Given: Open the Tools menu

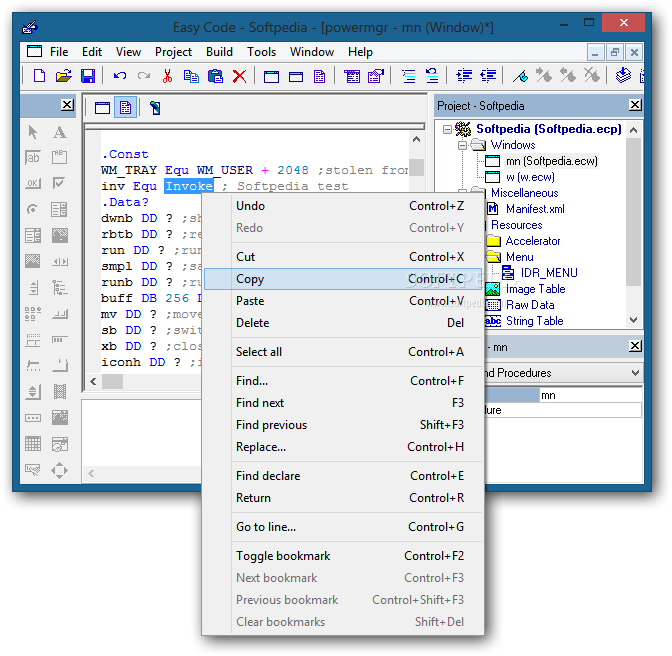Looking at the screenshot, I should [261, 52].
